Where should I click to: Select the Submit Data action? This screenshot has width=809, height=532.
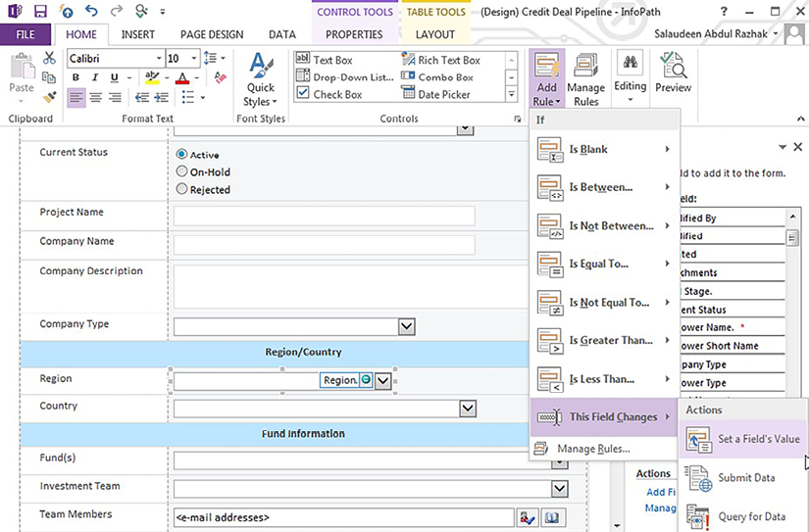743,478
